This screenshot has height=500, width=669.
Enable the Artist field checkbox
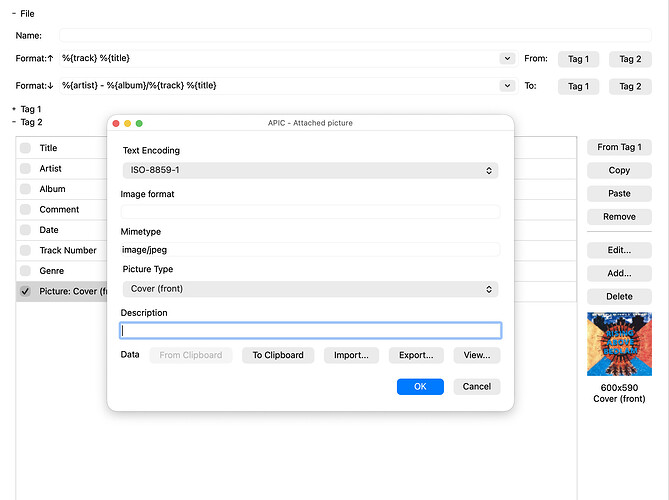(x=25, y=169)
